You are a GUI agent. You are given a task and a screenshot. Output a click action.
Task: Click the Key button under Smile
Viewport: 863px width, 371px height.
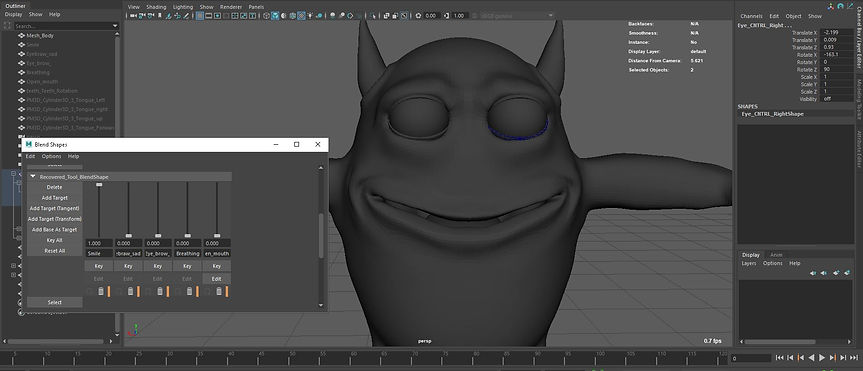[99, 266]
